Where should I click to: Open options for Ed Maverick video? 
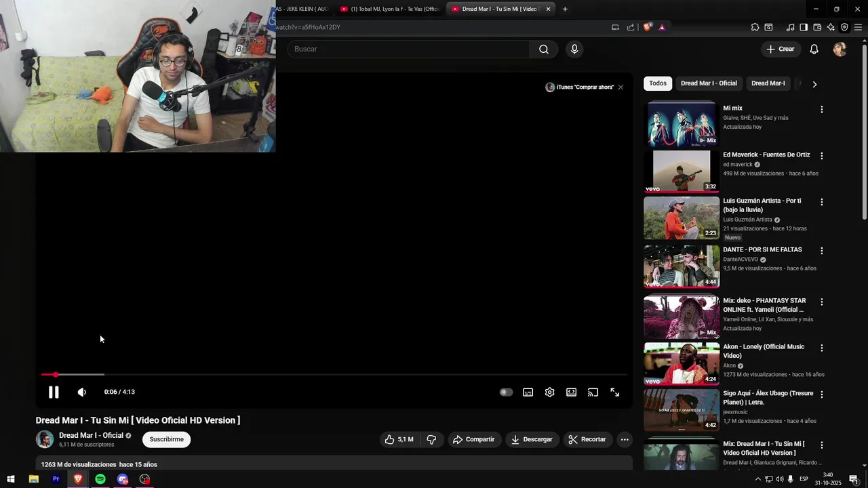point(821,156)
